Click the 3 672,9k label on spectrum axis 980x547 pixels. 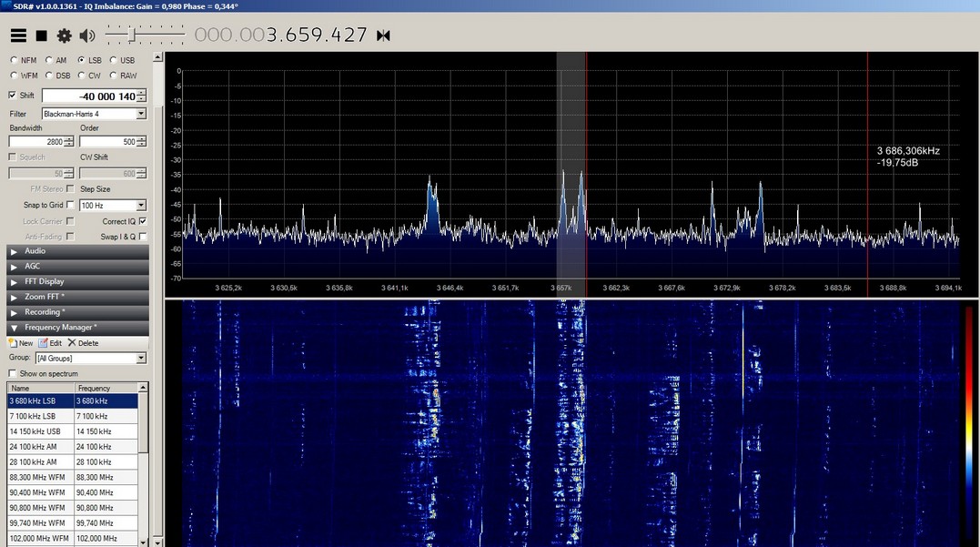pos(726,289)
